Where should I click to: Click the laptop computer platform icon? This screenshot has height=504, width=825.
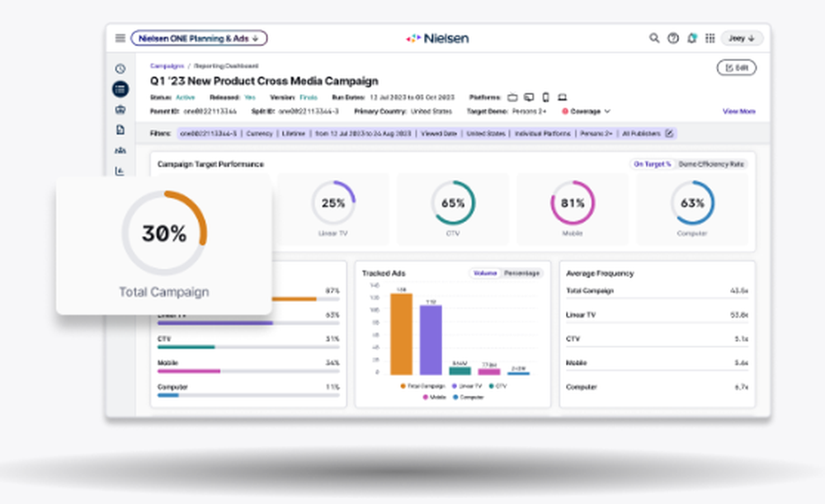point(562,97)
